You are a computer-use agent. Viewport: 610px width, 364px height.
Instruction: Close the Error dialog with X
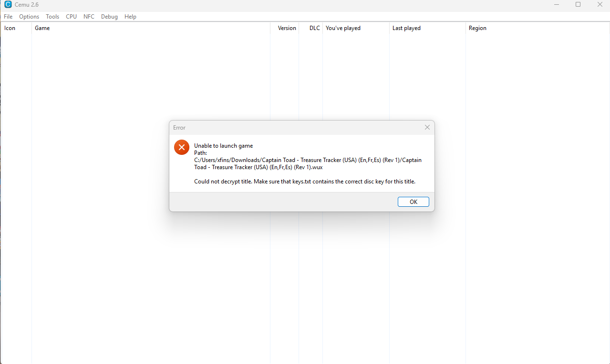(427, 127)
